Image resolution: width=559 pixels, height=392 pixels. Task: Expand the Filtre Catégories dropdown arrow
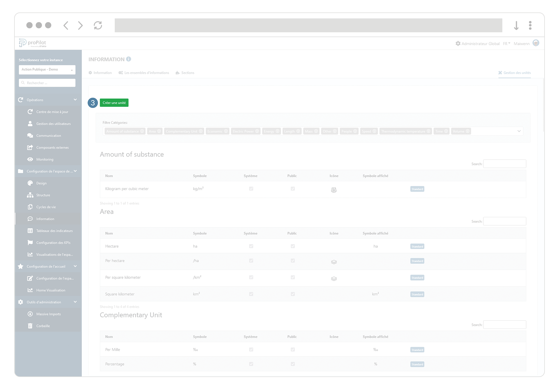click(519, 131)
